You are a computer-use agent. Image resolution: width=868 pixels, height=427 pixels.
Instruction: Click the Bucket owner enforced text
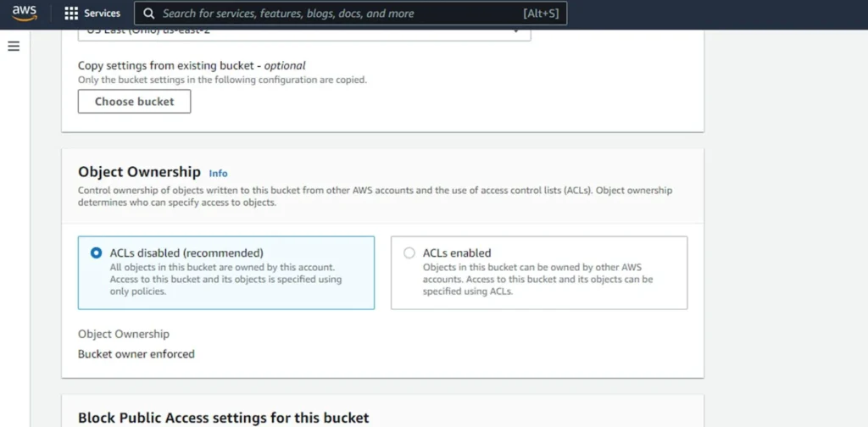coord(136,353)
